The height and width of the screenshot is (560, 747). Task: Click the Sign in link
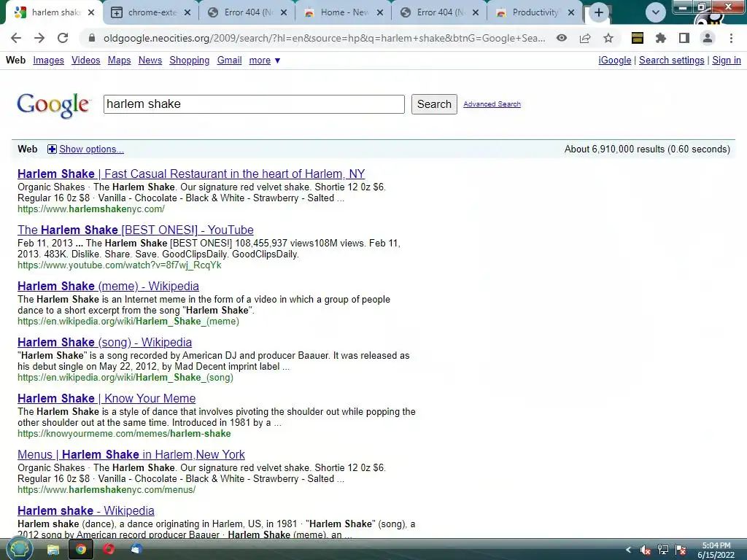click(x=726, y=61)
